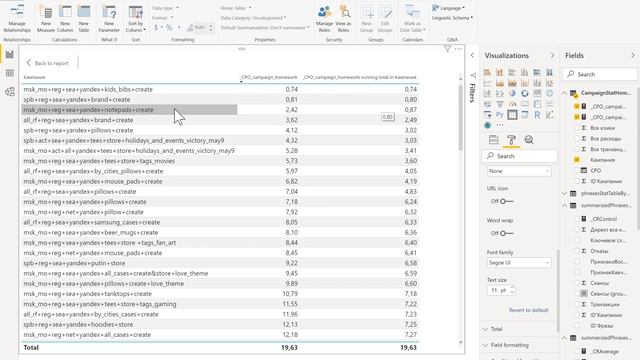Check the _CRControl measure
The image size is (640, 360).
pos(577,219)
